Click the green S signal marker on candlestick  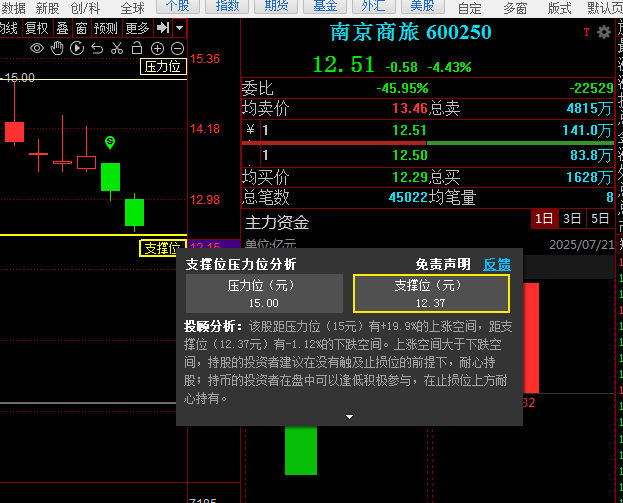click(x=110, y=142)
